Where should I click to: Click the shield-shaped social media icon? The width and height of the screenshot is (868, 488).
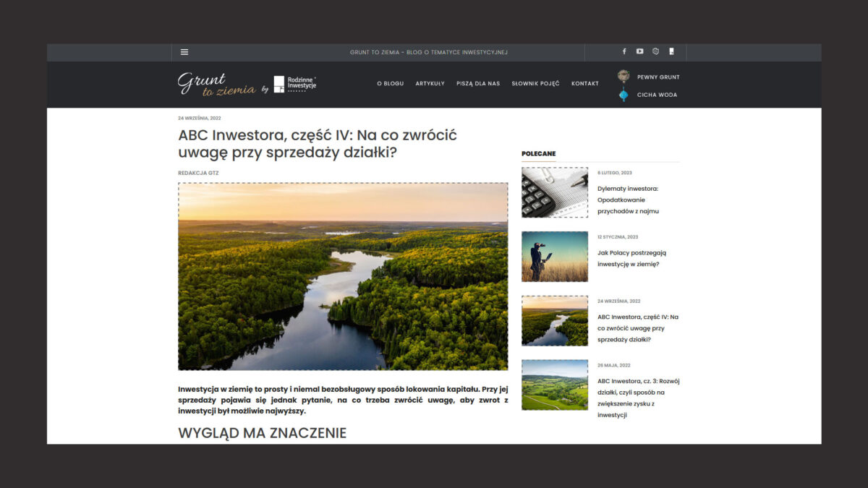[x=655, y=51]
